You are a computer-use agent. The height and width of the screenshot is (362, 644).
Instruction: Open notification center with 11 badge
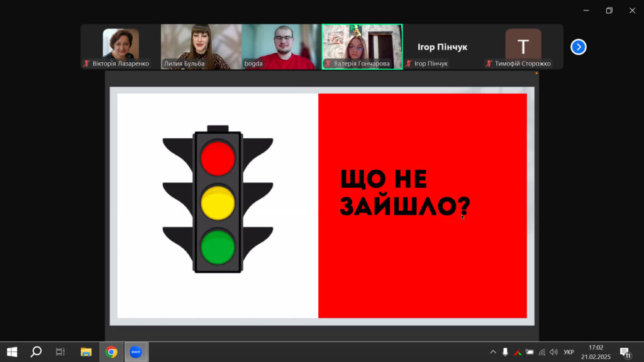point(626,352)
